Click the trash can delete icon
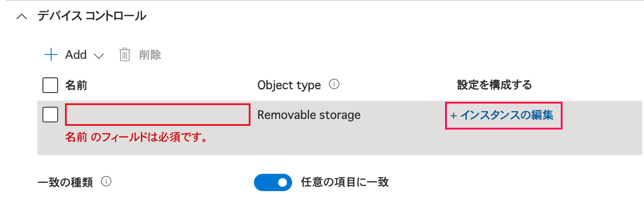Screen dimensions: 644x211 pyautogui.click(x=125, y=55)
